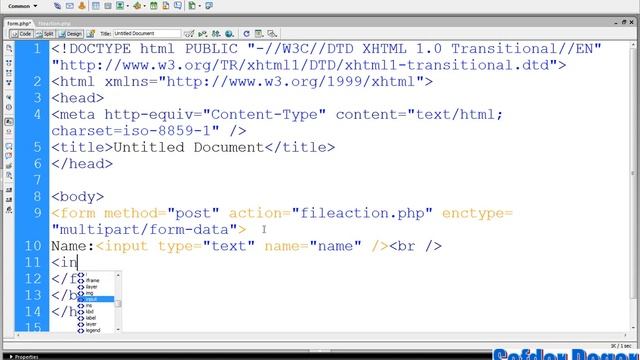The height and width of the screenshot is (360, 640).
Task: Open the Validate Markup menu
Action: point(202,34)
